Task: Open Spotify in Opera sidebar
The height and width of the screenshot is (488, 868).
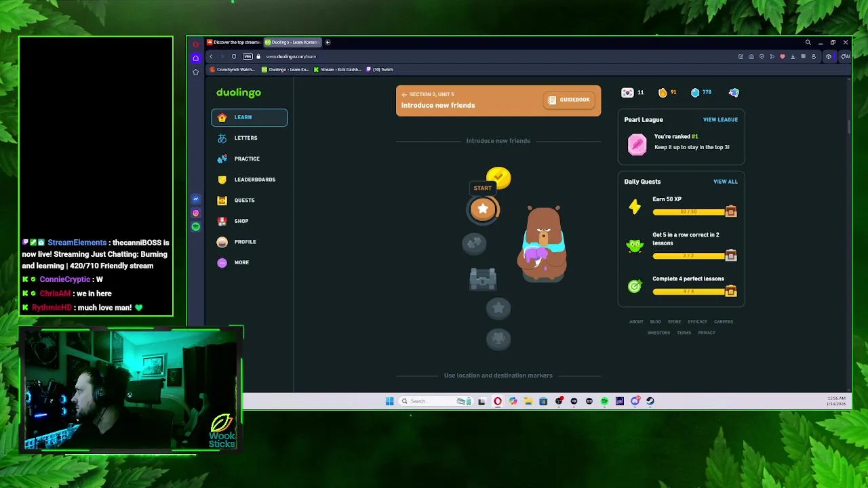Action: [196, 226]
